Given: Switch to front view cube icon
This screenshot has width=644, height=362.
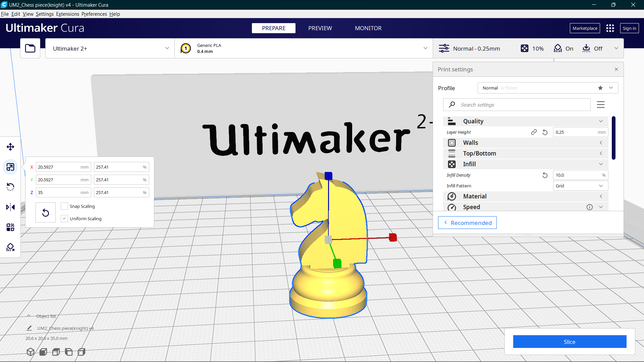Looking at the screenshot, I should pos(43,352).
